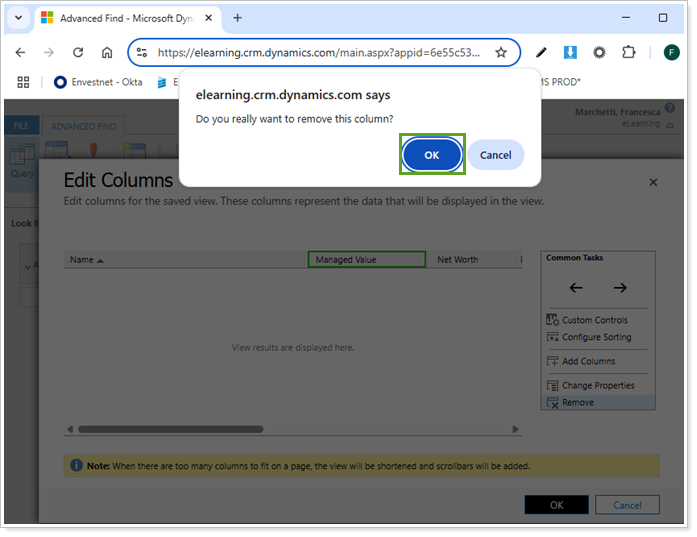Move column right with arrow icon
Viewport: 697px width, 537px height.
click(620, 288)
